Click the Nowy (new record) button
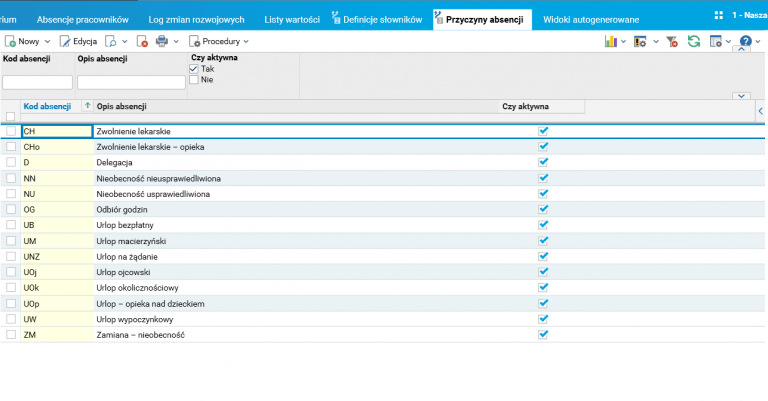Image resolution: width=768 pixels, height=401 pixels. point(22,42)
